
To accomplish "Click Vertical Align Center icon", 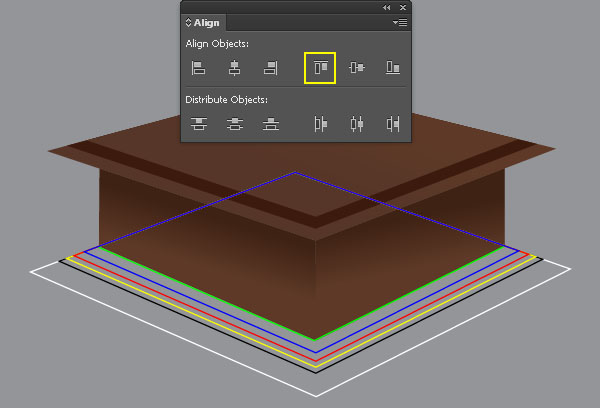I will pyautogui.click(x=357, y=68).
